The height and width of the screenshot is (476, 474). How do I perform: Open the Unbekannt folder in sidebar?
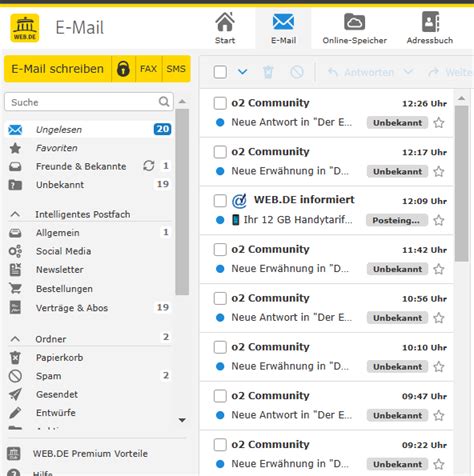click(89, 185)
